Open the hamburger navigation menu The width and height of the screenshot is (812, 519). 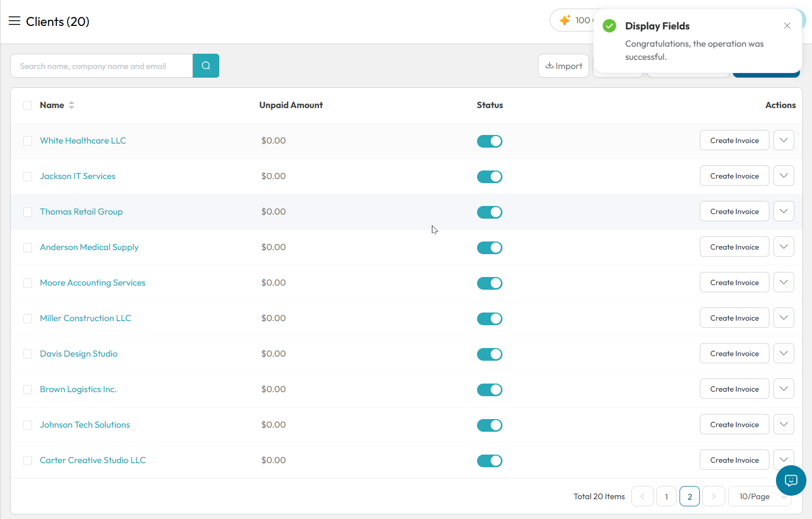tap(14, 21)
